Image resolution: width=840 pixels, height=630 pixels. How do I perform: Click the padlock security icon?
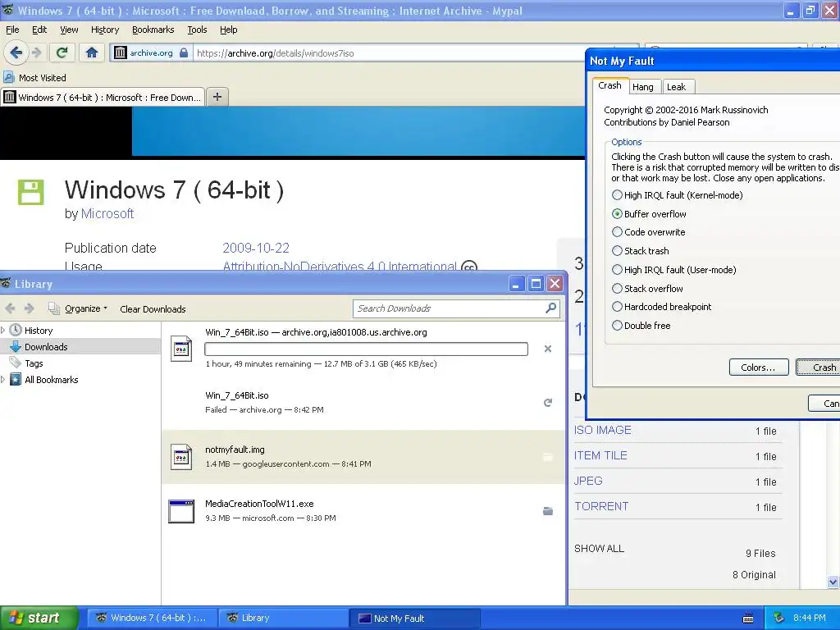pyautogui.click(x=184, y=52)
